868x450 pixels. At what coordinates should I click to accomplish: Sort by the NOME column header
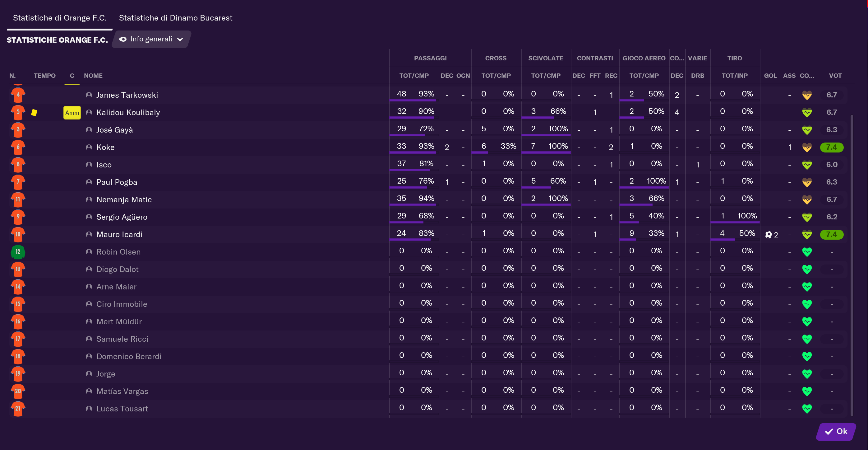pos(93,76)
